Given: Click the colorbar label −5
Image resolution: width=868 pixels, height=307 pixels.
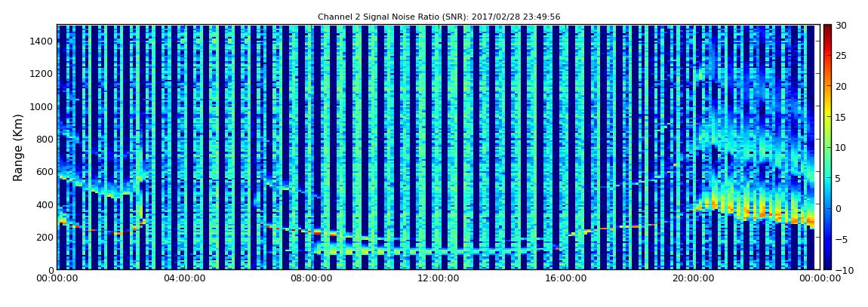Looking at the screenshot, I should [841, 240].
